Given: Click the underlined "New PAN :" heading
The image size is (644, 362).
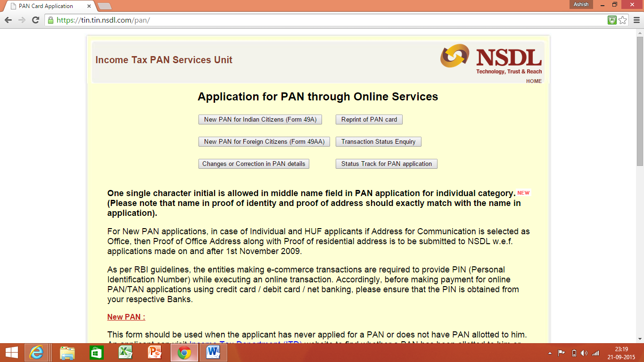Looking at the screenshot, I should pos(126,317).
